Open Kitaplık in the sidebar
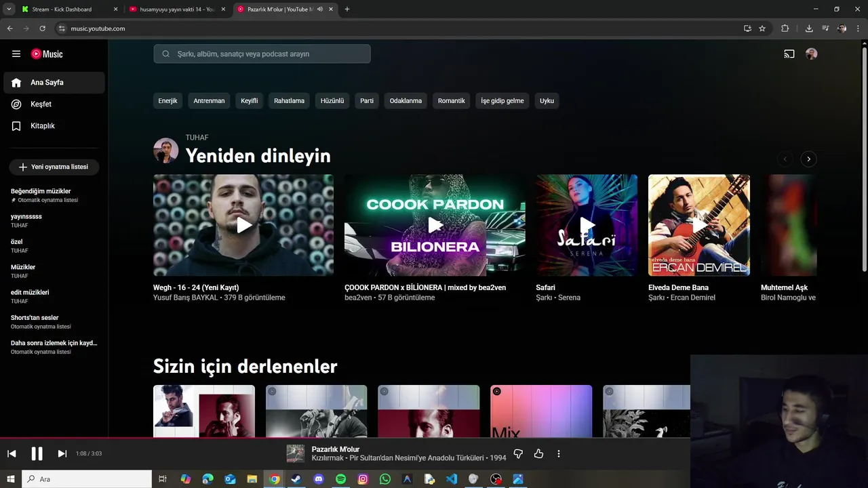Screen dimensions: 868x488 (54, 126)
